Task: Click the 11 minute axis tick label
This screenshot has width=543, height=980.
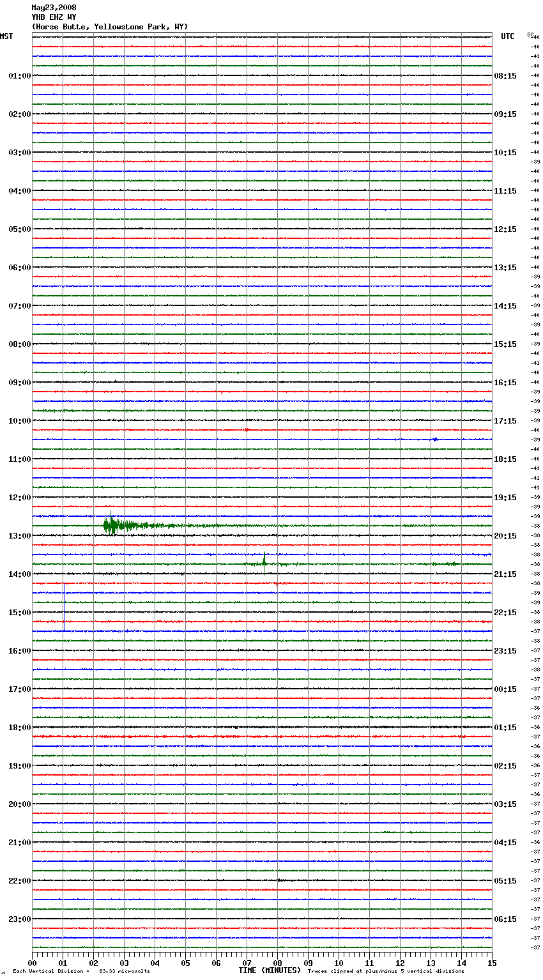Action: (370, 963)
